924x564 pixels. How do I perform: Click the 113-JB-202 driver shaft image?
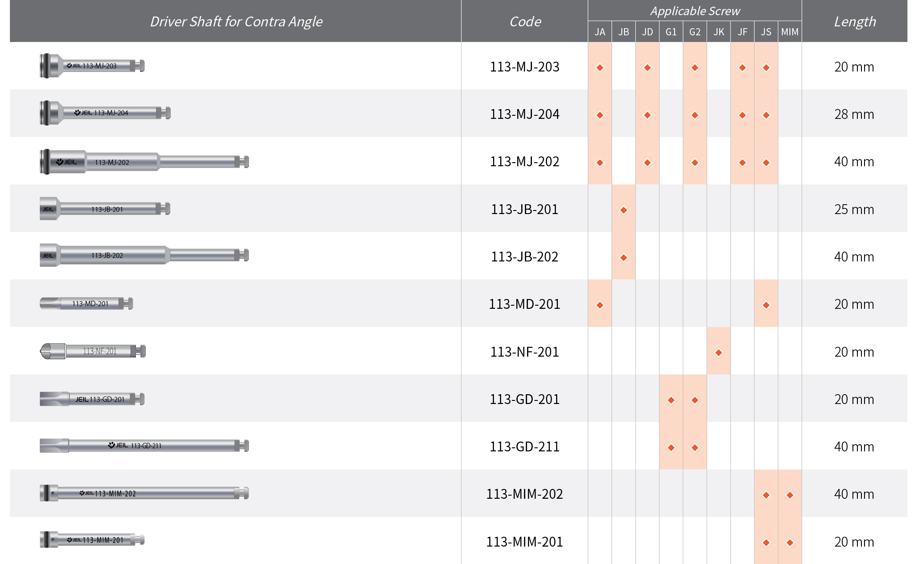[x=144, y=255]
